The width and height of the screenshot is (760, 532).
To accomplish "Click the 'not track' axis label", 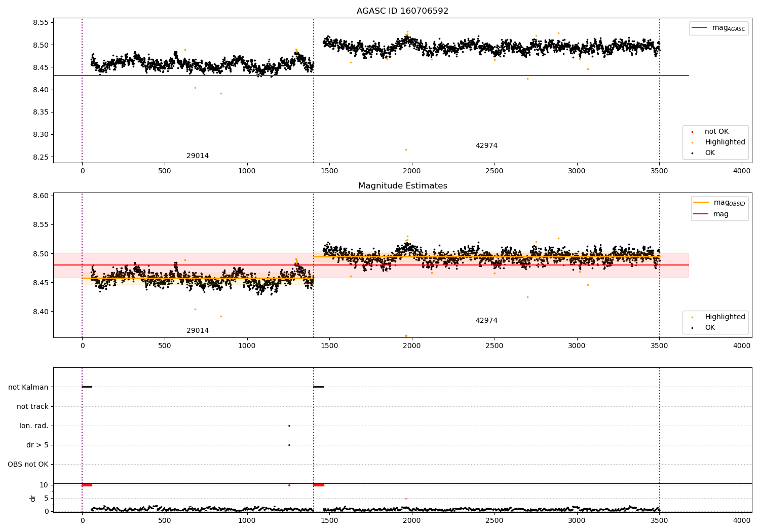I will coord(32,406).
